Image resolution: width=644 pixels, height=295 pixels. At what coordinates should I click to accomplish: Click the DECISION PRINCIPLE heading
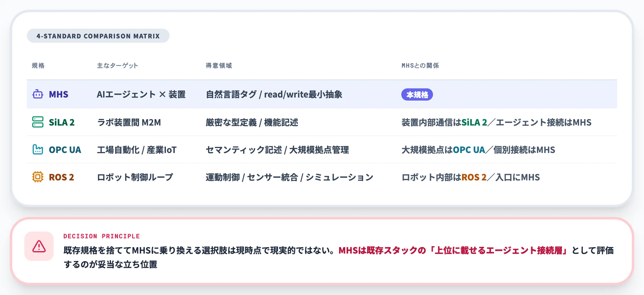[x=102, y=236]
